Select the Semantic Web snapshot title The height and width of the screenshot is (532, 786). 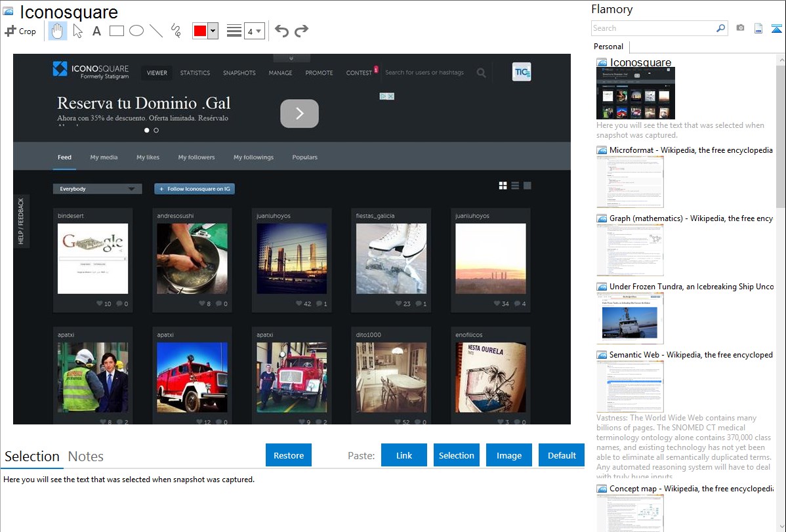(691, 355)
